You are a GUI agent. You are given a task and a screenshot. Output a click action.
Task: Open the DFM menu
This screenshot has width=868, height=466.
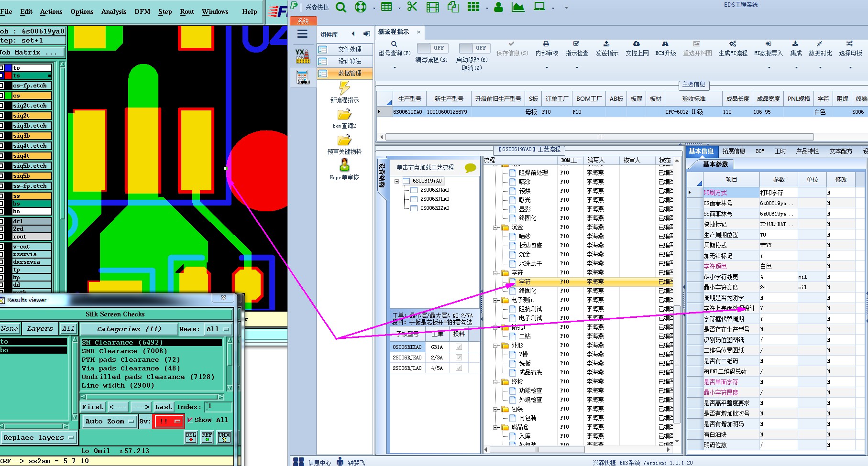142,11
